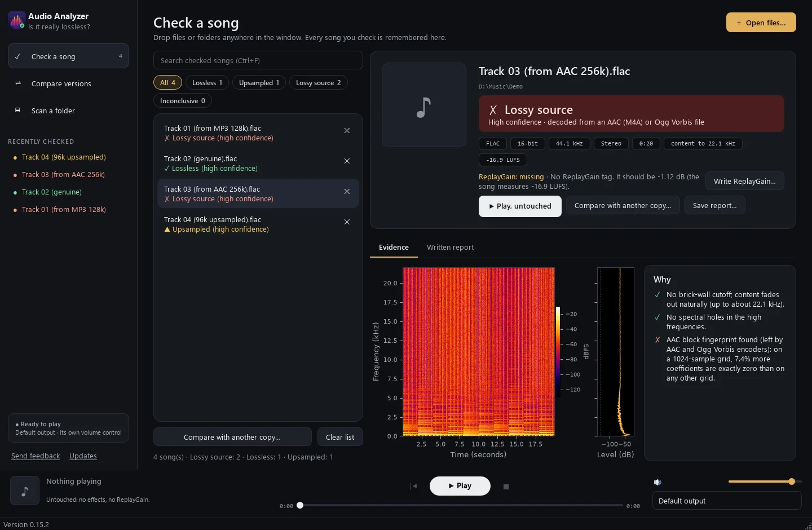The width and height of the screenshot is (812, 530).
Task: Click the bottom bar Play button
Action: click(460, 485)
